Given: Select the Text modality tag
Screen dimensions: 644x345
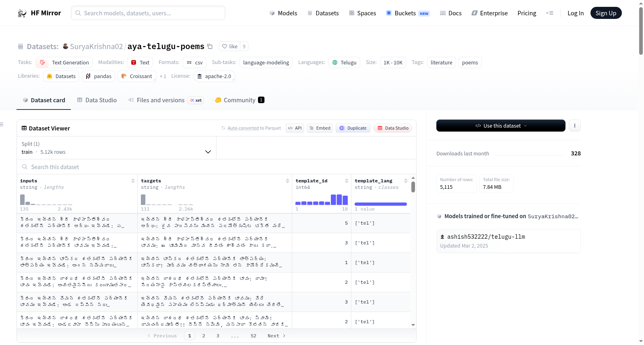Looking at the screenshot, I should coord(140,62).
